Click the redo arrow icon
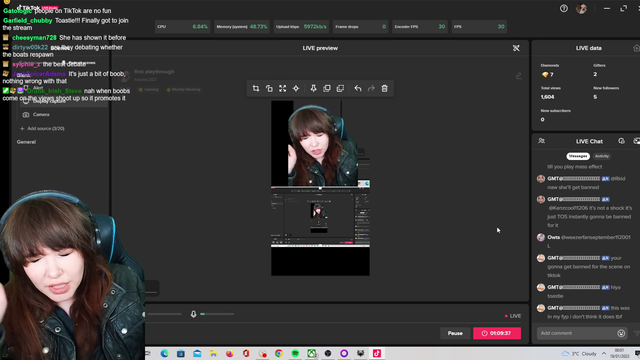The height and width of the screenshot is (360, 640). tap(371, 89)
